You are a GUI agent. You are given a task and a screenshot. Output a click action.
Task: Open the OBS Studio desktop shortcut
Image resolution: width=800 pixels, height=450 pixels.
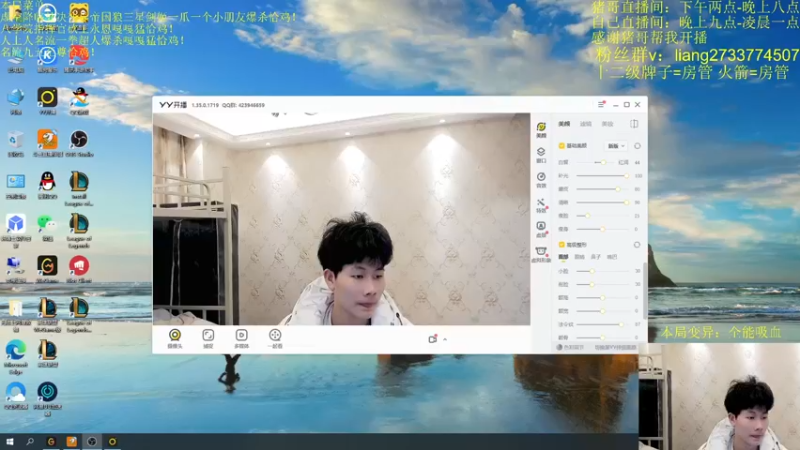(x=79, y=143)
